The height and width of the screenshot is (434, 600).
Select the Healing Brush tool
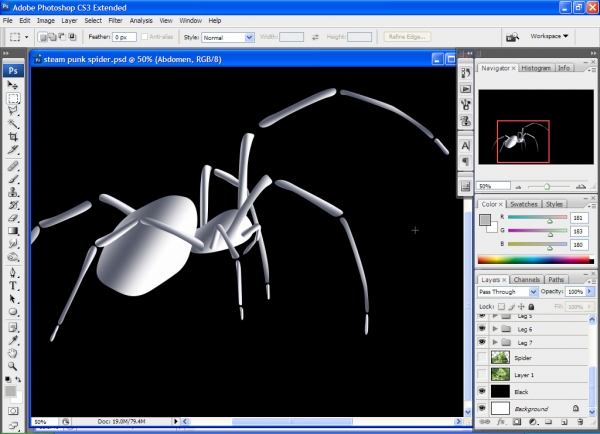click(13, 166)
